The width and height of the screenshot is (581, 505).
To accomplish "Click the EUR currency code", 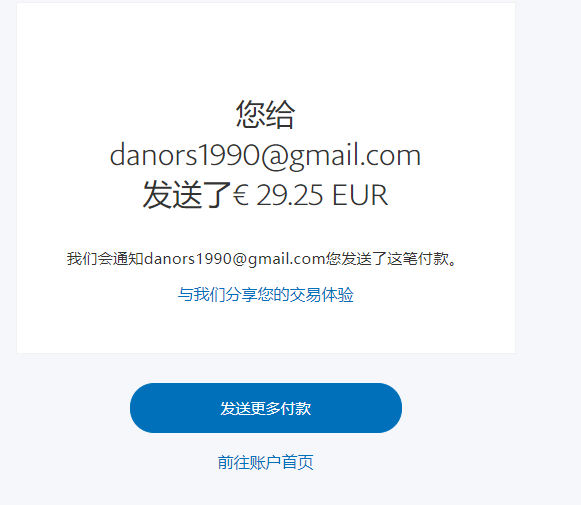I will pos(360,195).
